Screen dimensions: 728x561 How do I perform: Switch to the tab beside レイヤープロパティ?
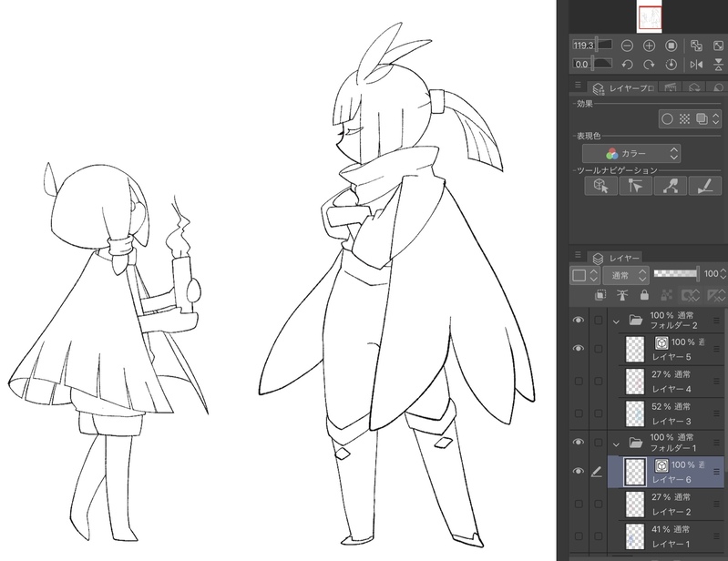tap(670, 87)
